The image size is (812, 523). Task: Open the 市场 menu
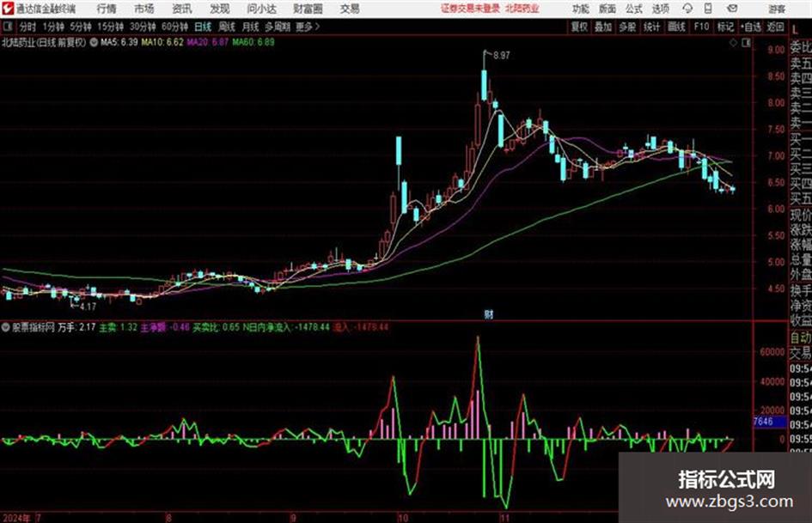coord(144,9)
